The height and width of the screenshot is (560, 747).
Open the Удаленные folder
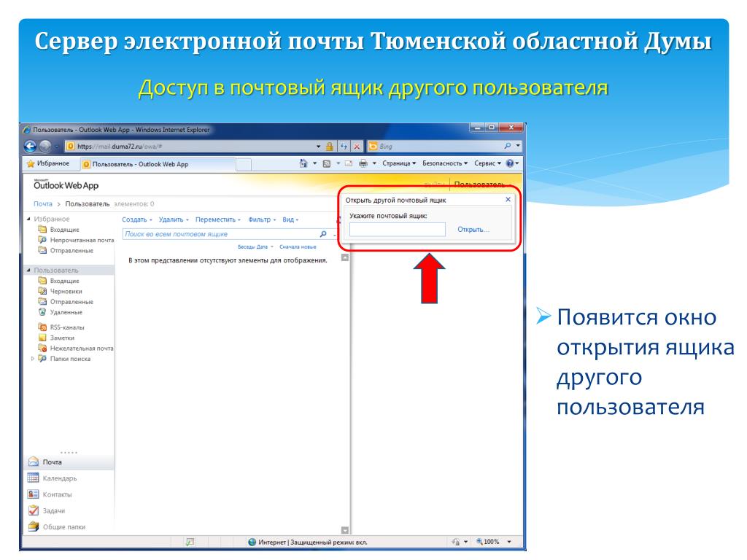click(60, 312)
